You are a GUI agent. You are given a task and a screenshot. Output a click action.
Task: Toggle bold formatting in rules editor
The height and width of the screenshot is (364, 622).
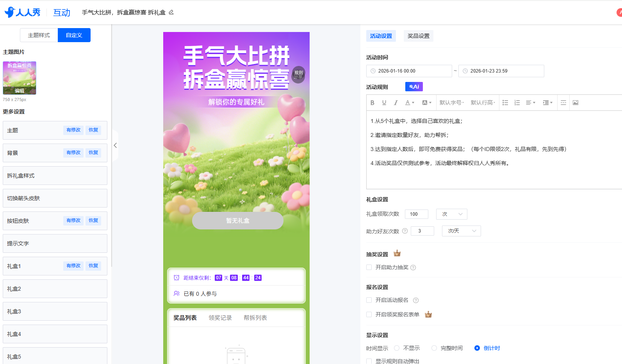click(x=372, y=103)
